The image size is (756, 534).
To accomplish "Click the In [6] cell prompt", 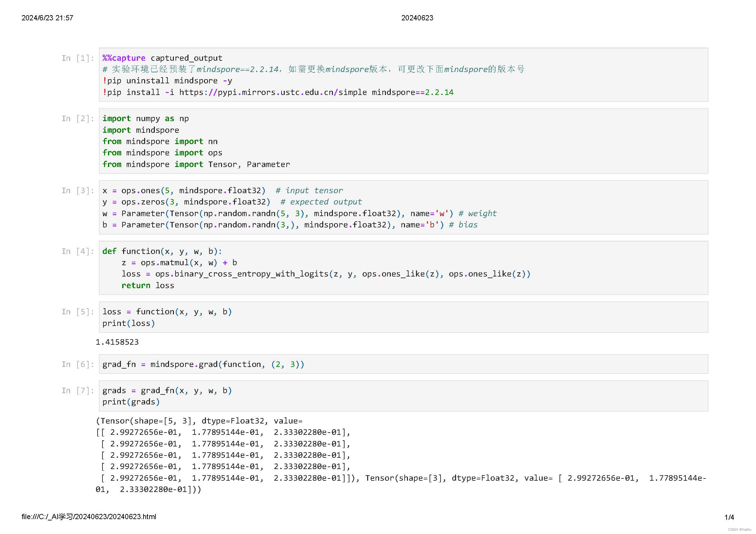I will coord(78,364).
